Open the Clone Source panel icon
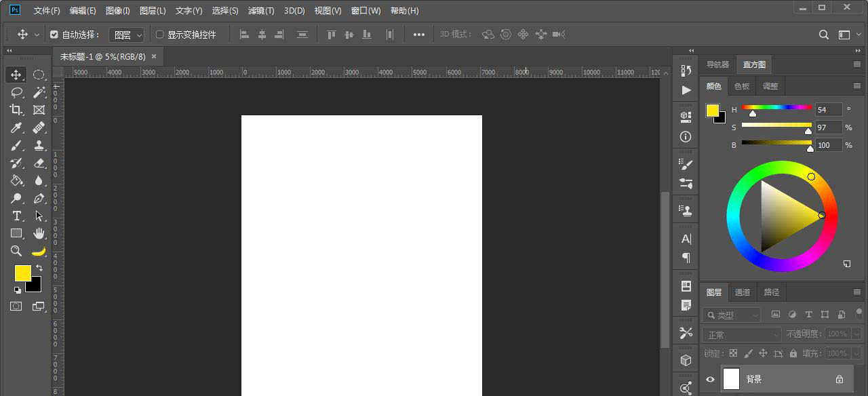The height and width of the screenshot is (396, 868). pyautogui.click(x=686, y=210)
